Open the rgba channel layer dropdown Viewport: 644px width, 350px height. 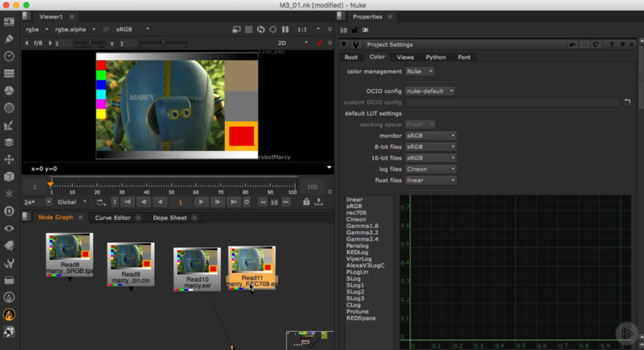point(36,29)
